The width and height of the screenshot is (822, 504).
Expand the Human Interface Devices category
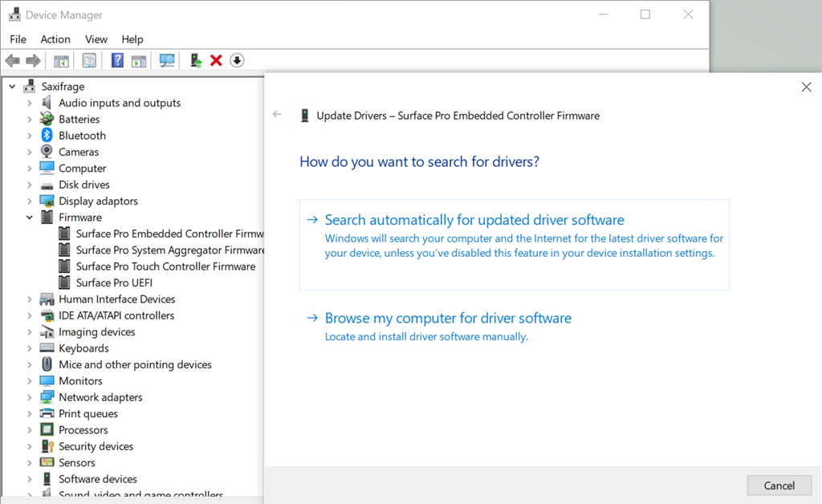point(30,299)
